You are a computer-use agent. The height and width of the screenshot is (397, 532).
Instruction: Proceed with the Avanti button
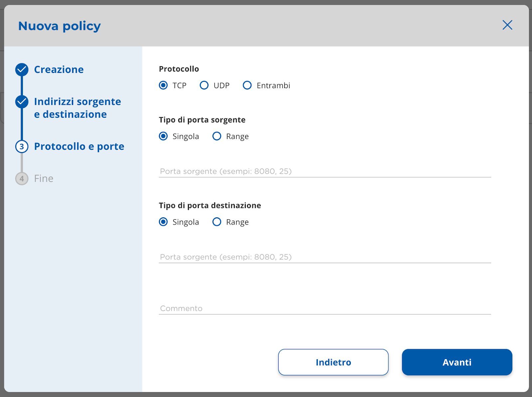click(x=457, y=362)
